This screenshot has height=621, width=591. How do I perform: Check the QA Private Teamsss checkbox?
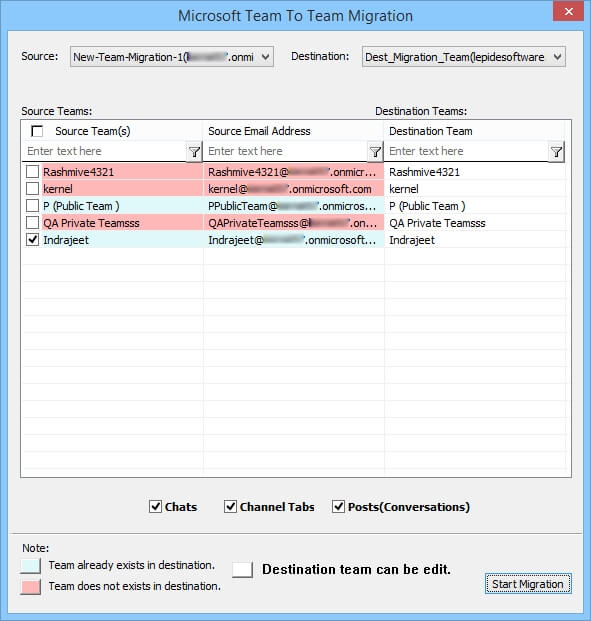click(32, 223)
